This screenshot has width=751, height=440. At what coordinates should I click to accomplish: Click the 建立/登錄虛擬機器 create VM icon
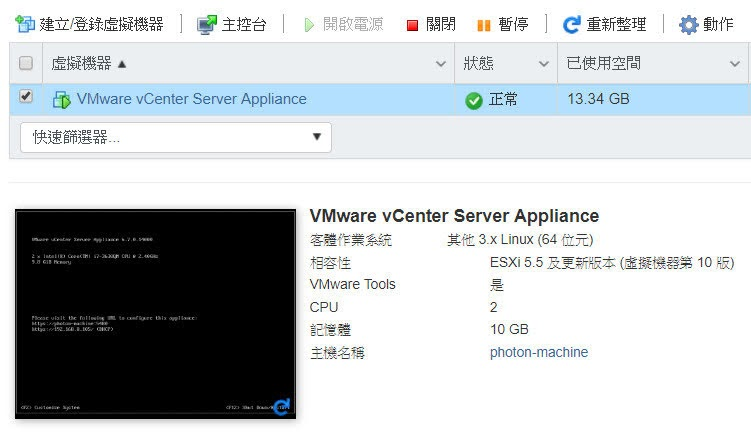25,24
